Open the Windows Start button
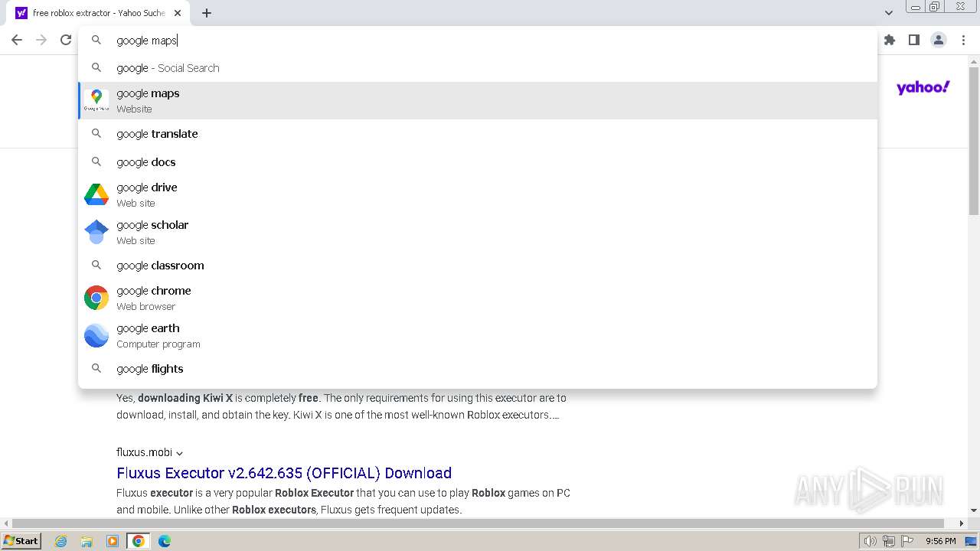980x551 pixels. click(21, 540)
